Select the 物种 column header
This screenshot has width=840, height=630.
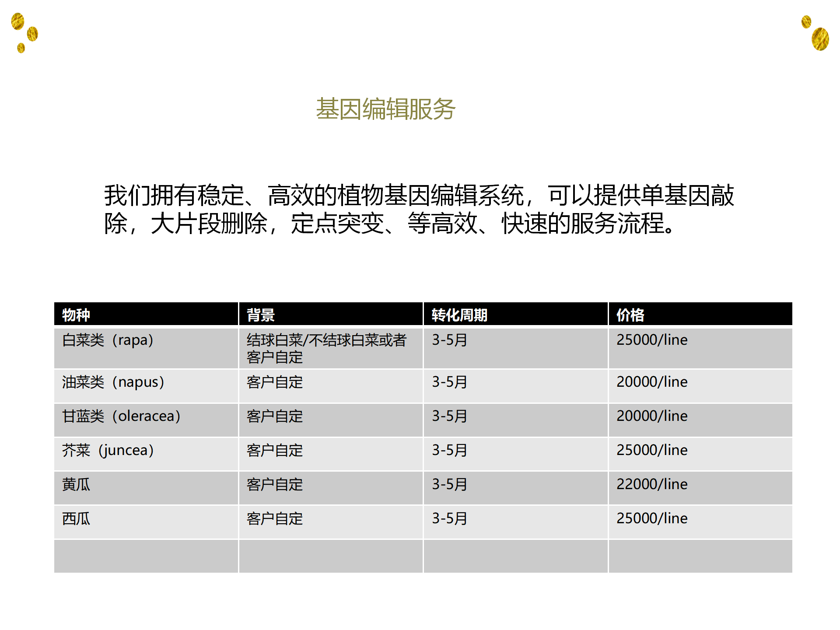tap(146, 314)
